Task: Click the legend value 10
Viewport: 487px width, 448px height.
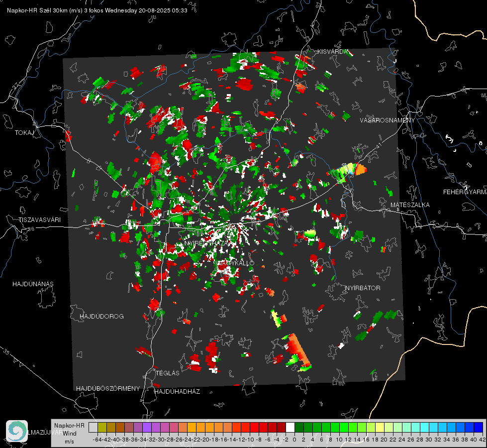Action: (339, 440)
